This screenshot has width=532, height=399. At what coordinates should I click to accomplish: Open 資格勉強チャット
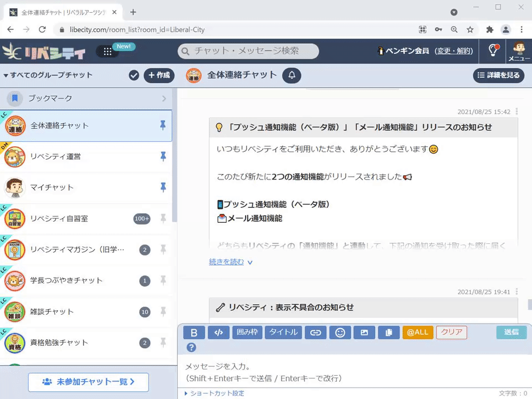click(x=86, y=342)
